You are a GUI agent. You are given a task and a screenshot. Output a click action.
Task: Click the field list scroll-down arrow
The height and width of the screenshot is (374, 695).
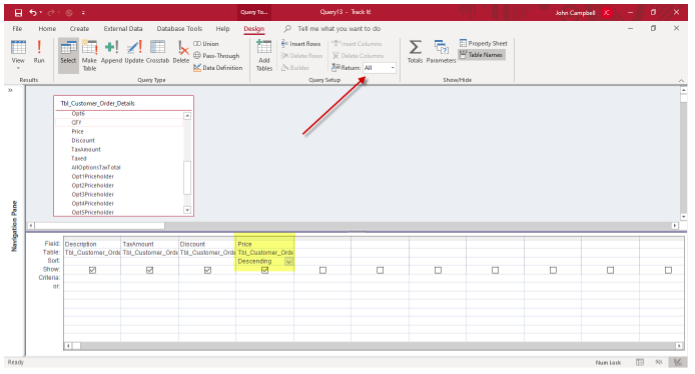[x=187, y=210]
